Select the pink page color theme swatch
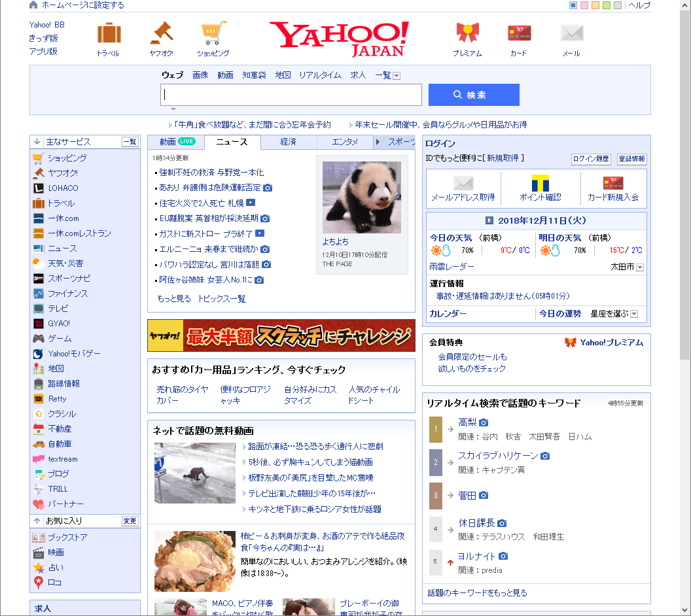 click(x=584, y=5)
